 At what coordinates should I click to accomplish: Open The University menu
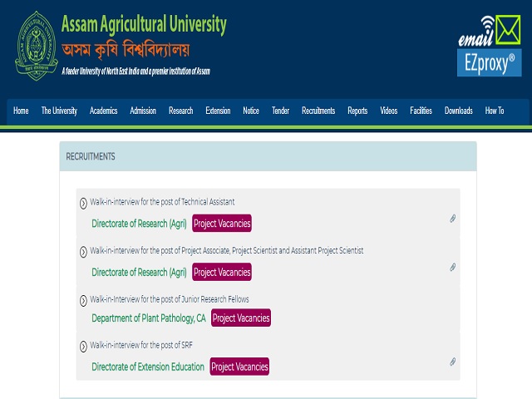(x=59, y=111)
